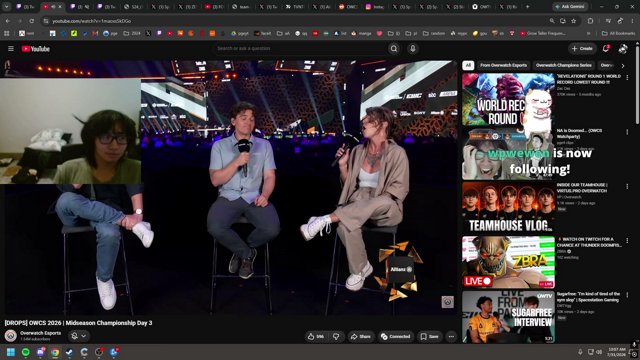Open the YouTube hamburger guide menu
Viewport: 640px width, 360px height.
(11, 49)
